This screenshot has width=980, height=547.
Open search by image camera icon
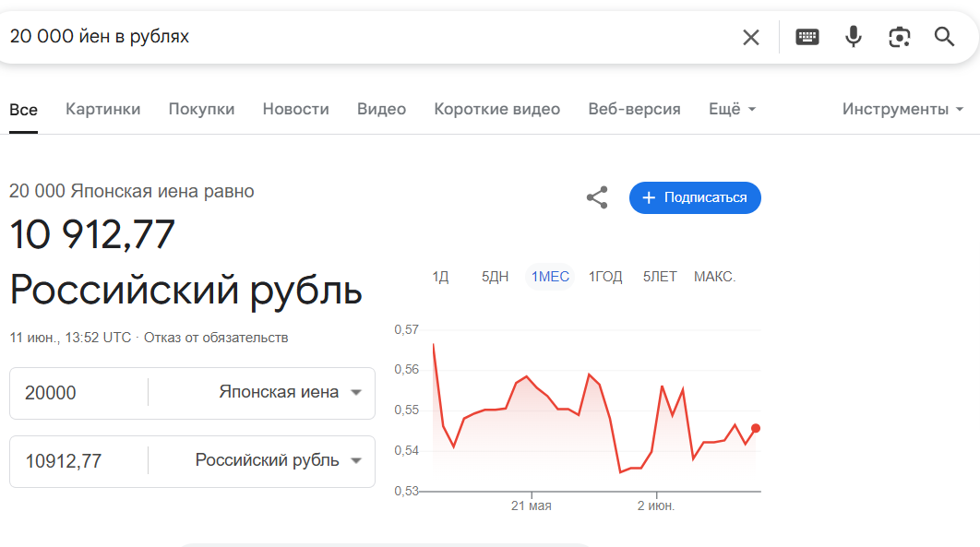900,37
